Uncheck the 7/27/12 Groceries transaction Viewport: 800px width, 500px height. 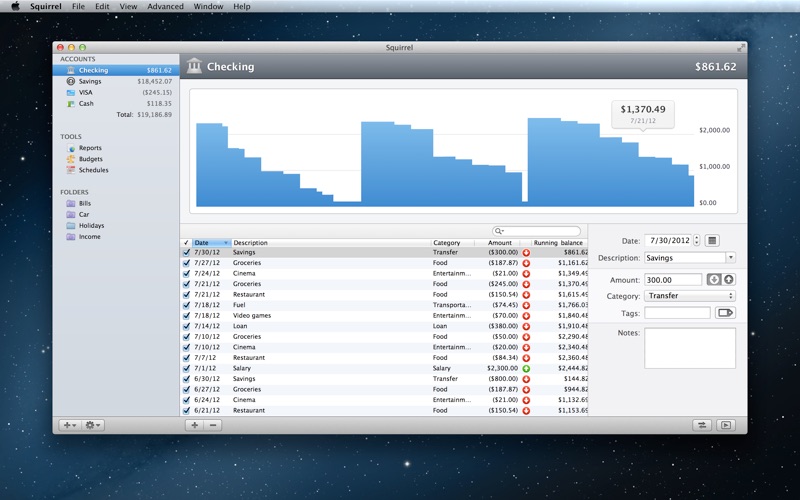click(x=186, y=263)
